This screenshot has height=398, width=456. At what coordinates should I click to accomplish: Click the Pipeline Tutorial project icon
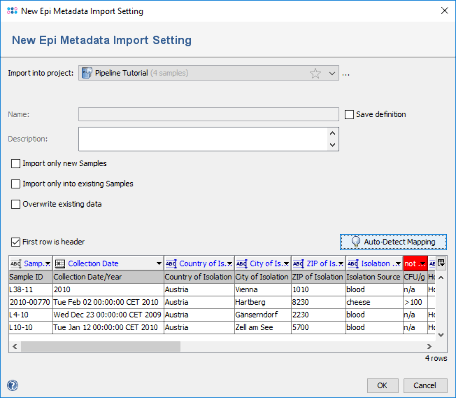click(x=87, y=73)
